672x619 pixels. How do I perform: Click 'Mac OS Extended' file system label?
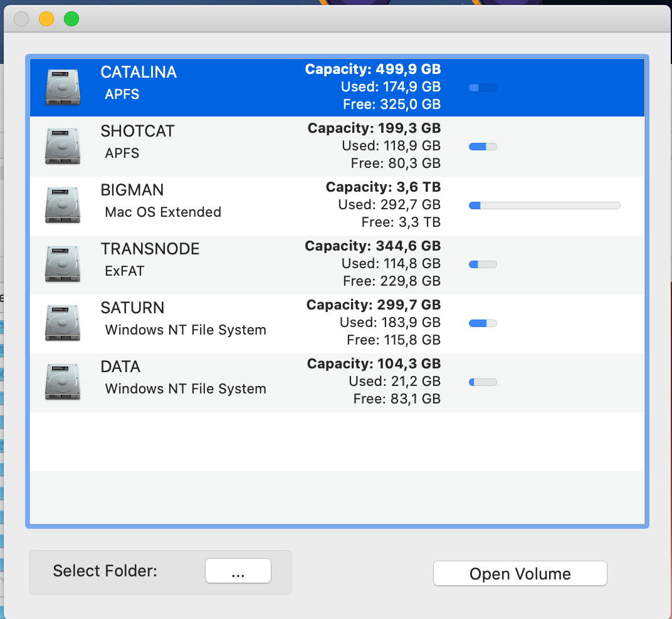coord(163,212)
